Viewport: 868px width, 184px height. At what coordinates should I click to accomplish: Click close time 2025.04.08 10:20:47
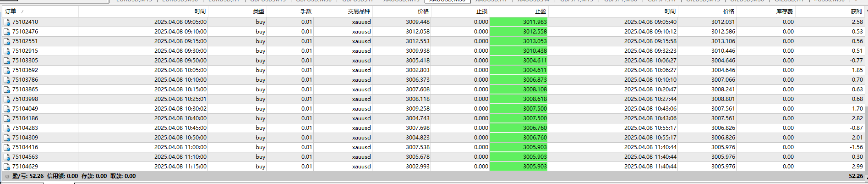(x=650, y=89)
